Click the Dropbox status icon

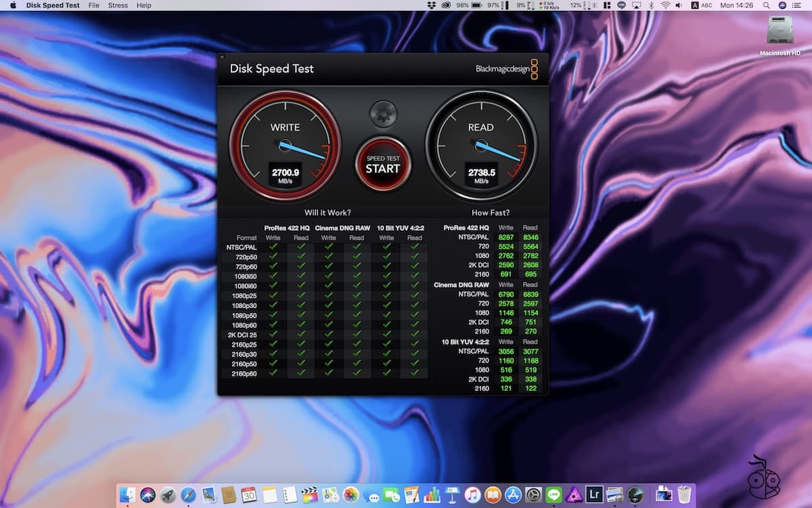430,5
